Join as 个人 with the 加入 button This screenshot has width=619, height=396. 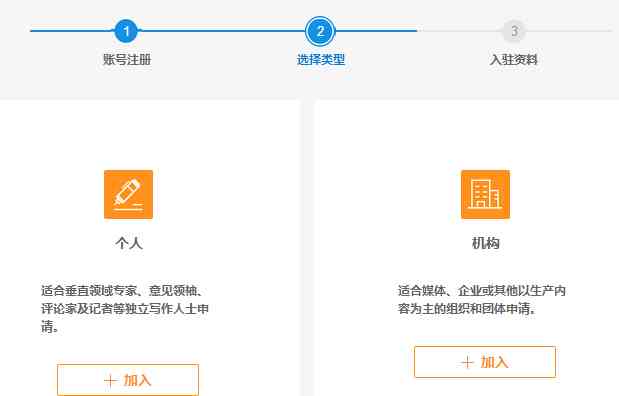point(128,380)
